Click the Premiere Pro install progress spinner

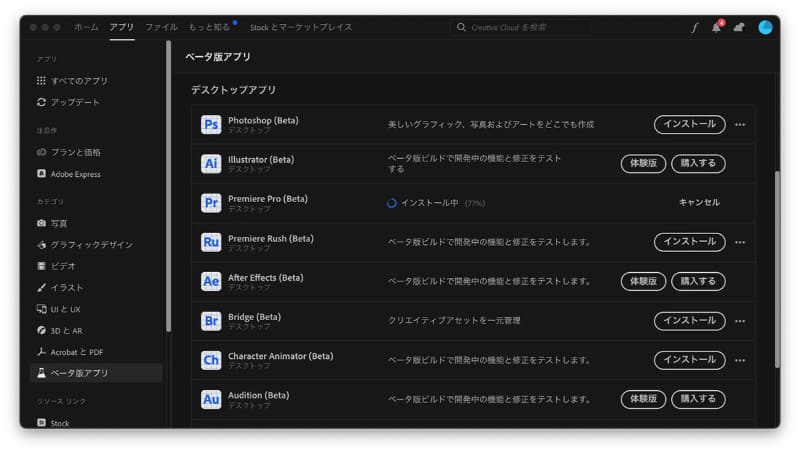391,203
